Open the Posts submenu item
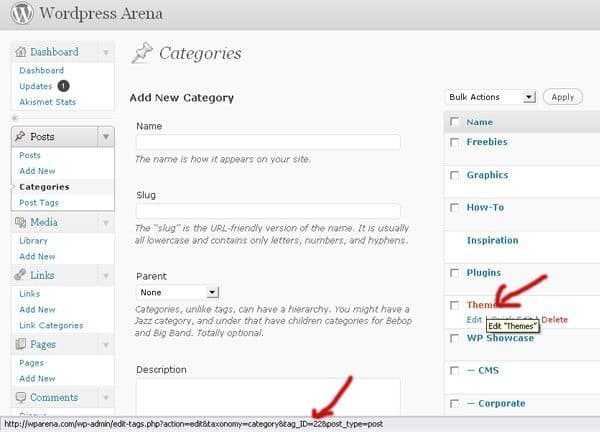600x432 pixels. (x=30, y=155)
